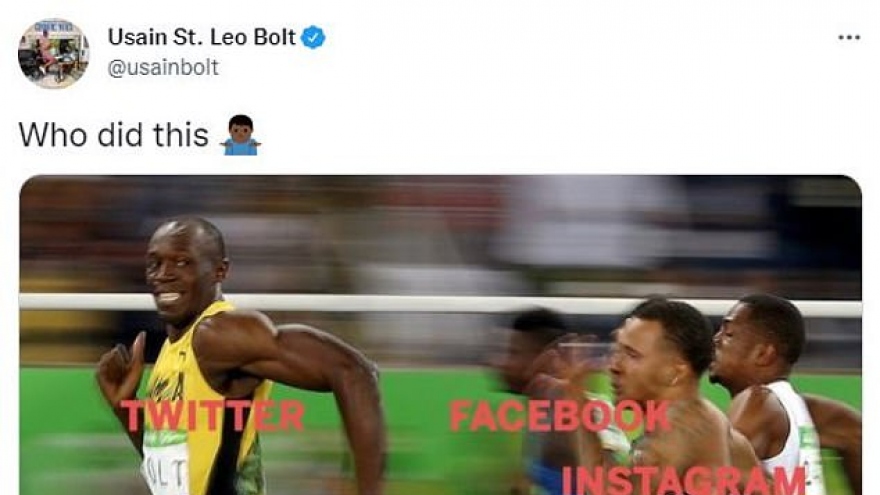Click the blue verified badge icon

point(313,38)
